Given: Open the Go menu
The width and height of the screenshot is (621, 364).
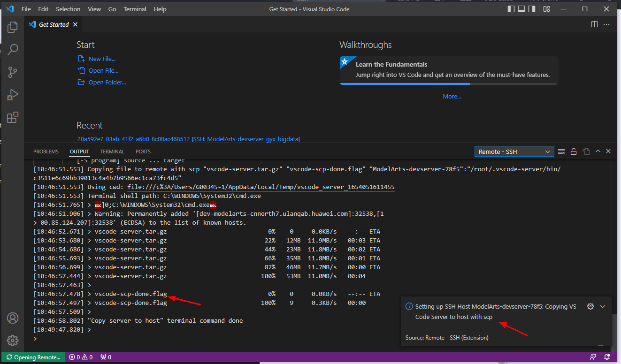Looking at the screenshot, I should click(x=112, y=9).
